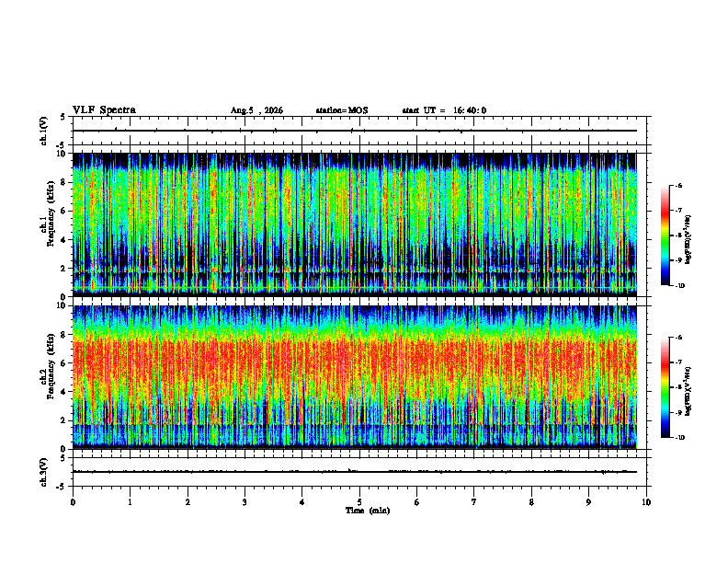Click the "start UT = 16:40: 0" header text
This screenshot has width=728, height=563.
coord(444,110)
